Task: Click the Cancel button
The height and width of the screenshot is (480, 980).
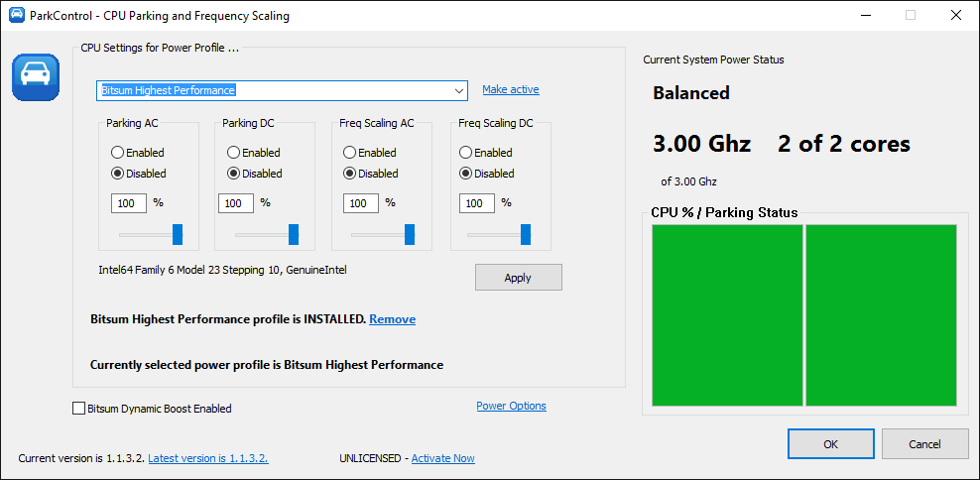Action: point(925,444)
